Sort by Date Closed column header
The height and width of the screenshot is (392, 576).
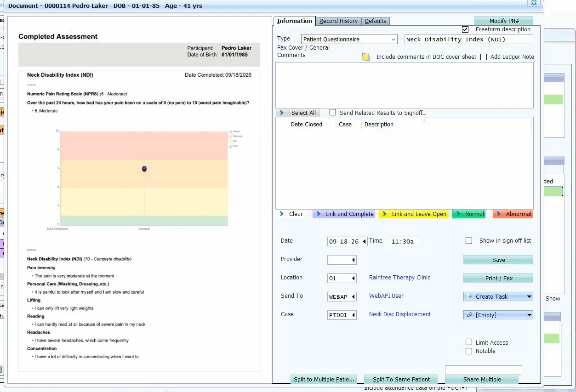tap(306, 125)
